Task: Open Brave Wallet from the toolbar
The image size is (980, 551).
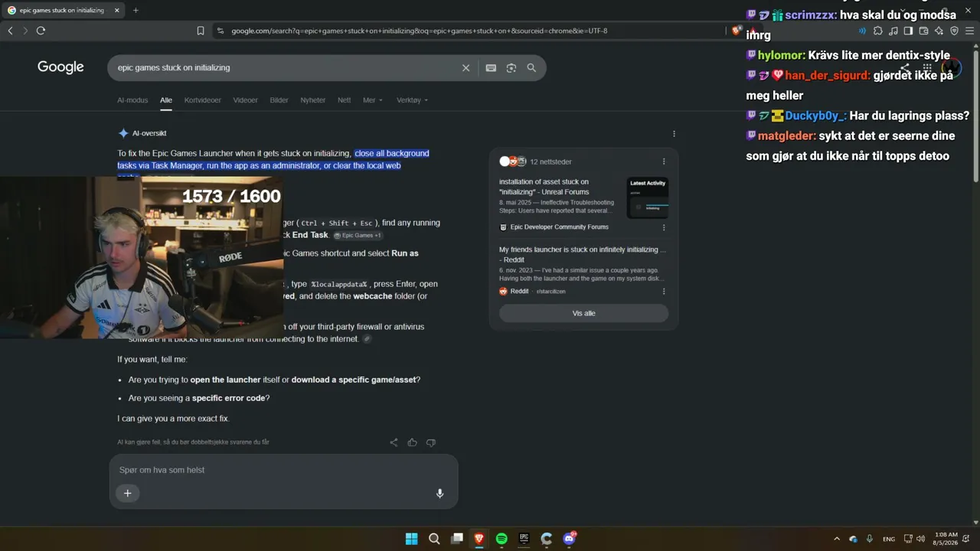Action: pos(923,31)
